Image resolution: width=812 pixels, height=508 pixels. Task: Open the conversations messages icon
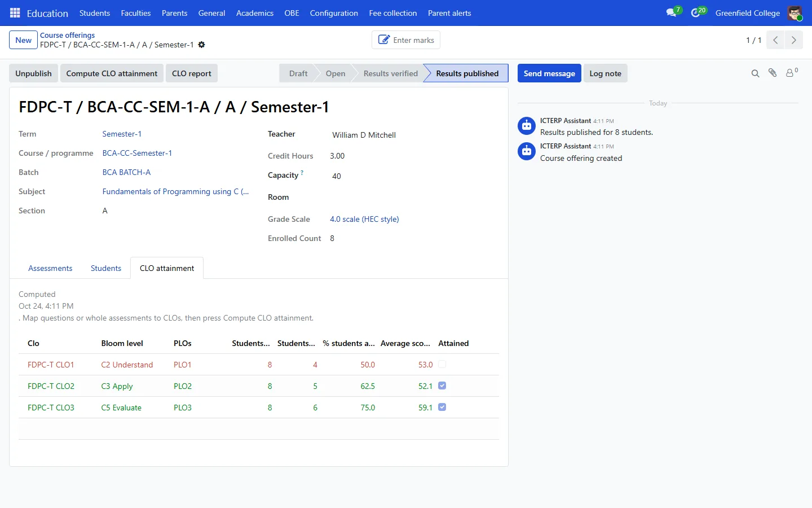click(x=671, y=13)
